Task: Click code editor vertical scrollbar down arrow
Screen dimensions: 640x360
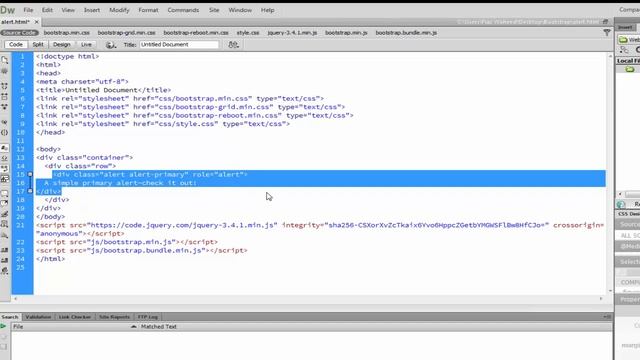Action: pos(610,291)
